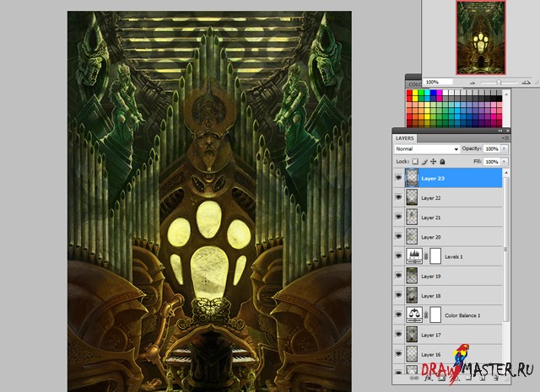Click Layers panel scrollbar up arrow
Image resolution: width=540 pixels, height=392 pixels.
tap(506, 173)
